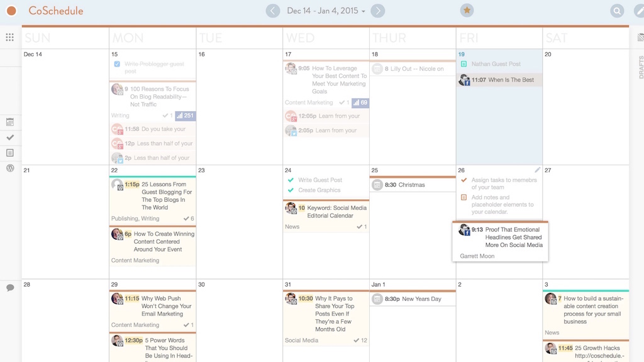Click the calendar icon on Christmas event

click(x=377, y=185)
